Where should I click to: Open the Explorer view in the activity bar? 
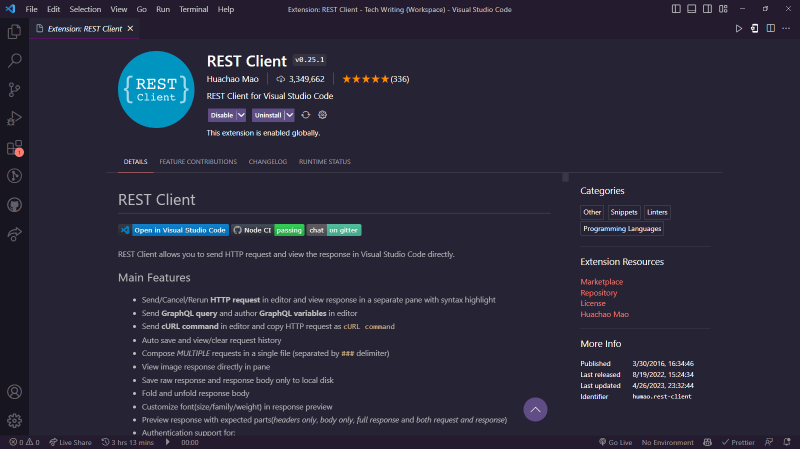(x=14, y=32)
